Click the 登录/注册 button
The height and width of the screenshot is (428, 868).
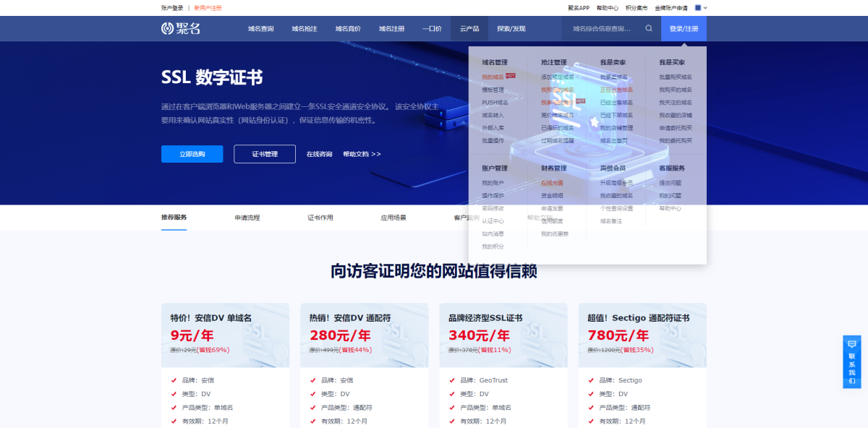[684, 29]
